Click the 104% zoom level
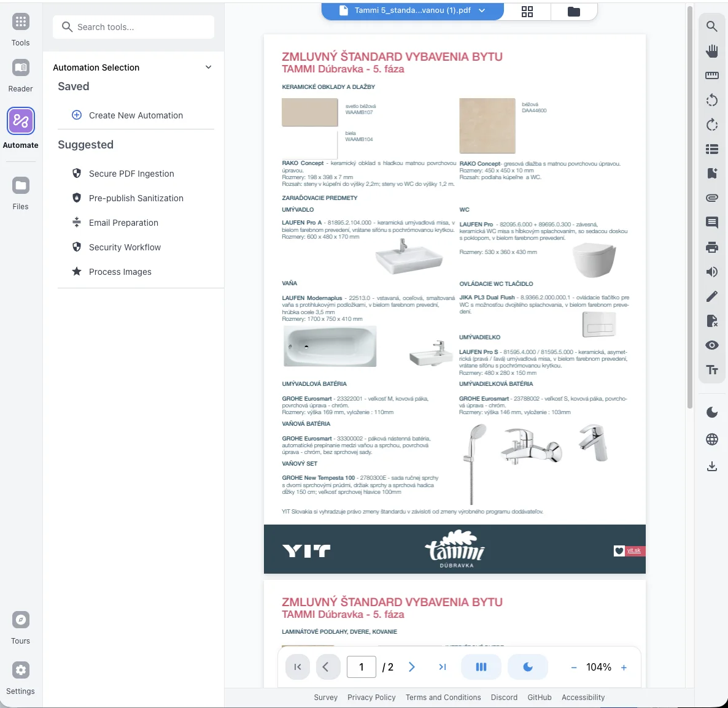This screenshot has width=728, height=708. tap(598, 667)
